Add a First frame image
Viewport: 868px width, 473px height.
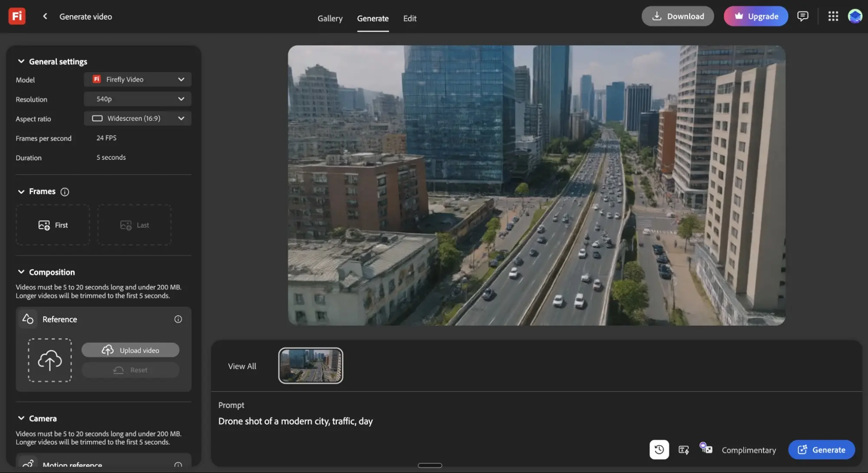point(53,225)
